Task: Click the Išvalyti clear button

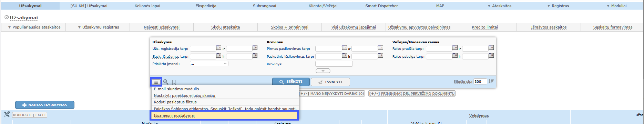Action: [x=330, y=82]
